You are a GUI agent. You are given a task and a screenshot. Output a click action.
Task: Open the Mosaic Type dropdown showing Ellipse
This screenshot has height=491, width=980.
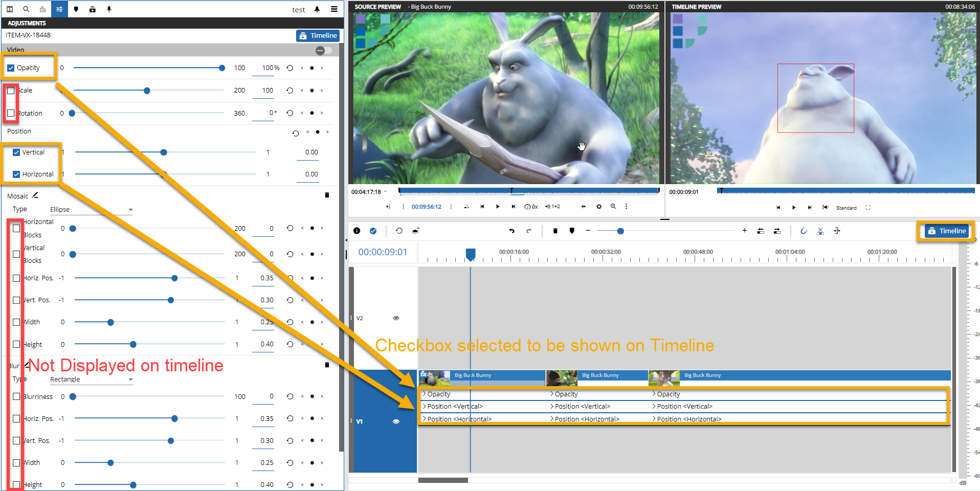tap(91, 210)
